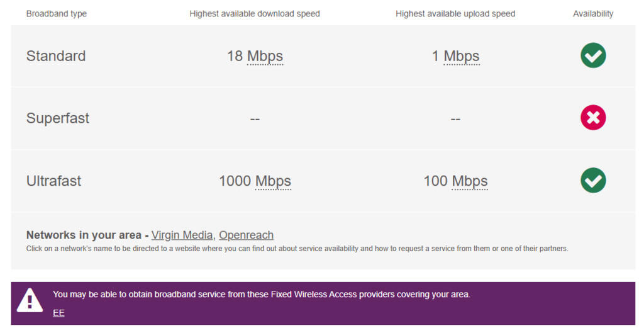Click the Networks in your area heading
644x333 pixels.
tap(84, 235)
